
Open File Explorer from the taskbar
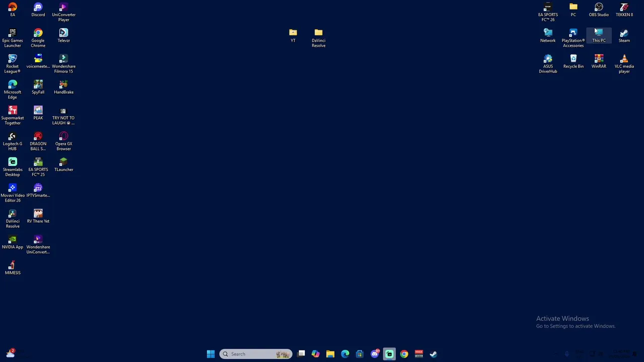(x=330, y=354)
